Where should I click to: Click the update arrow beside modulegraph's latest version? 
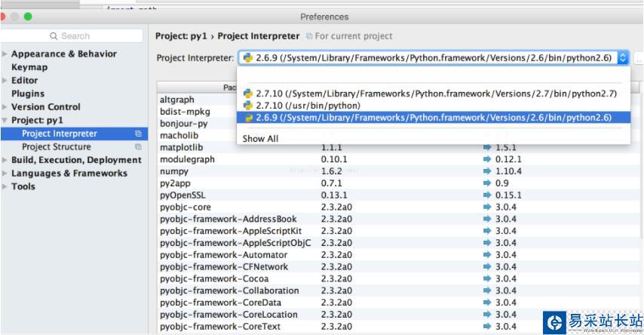pos(486,159)
